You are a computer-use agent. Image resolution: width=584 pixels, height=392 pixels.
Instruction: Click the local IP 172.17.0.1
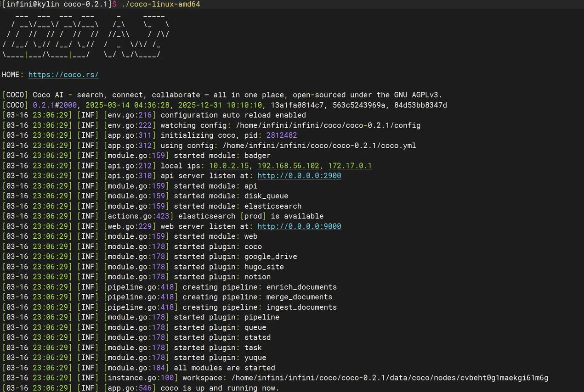[x=350, y=166]
